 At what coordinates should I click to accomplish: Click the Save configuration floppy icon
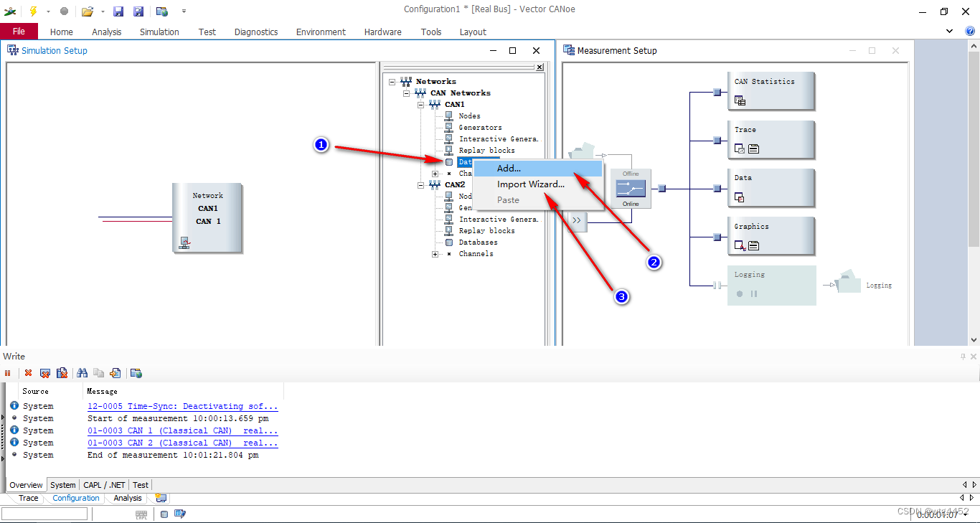tap(118, 11)
